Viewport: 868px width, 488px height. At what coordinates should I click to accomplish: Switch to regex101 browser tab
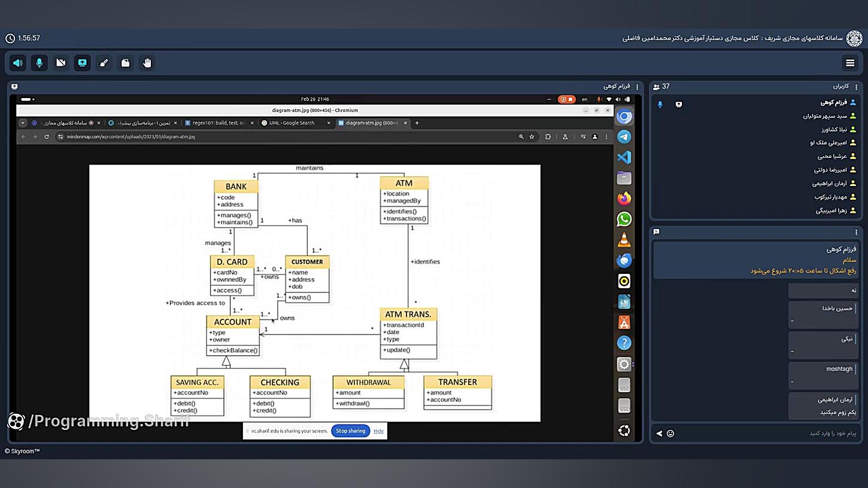pyautogui.click(x=218, y=123)
